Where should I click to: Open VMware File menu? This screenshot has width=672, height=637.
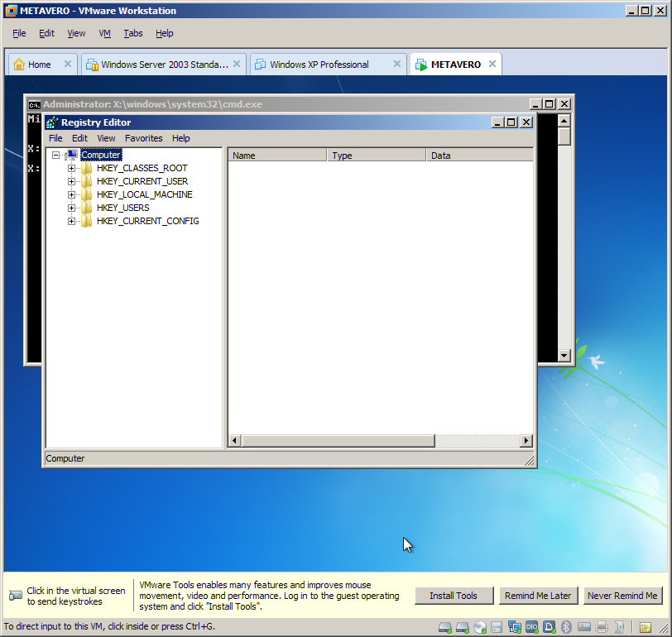[x=19, y=33]
